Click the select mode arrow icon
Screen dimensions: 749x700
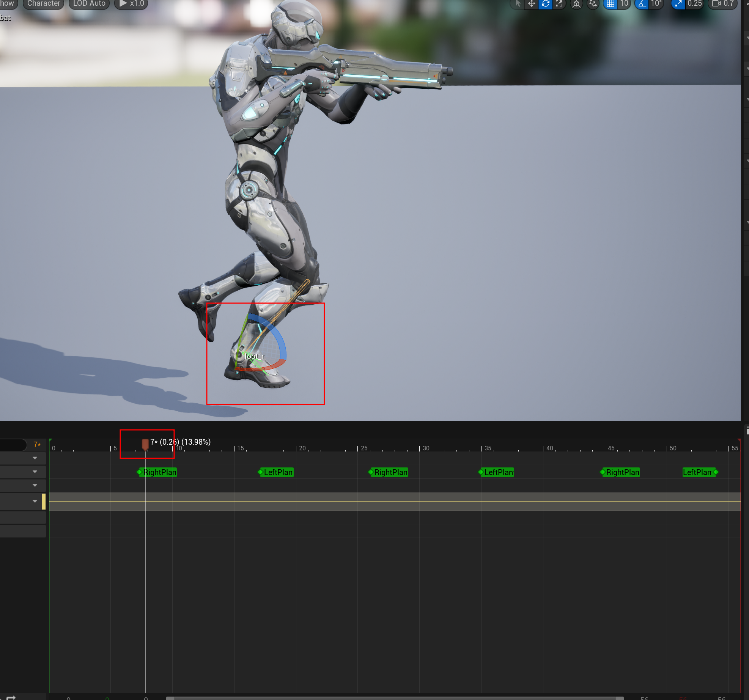pos(518,4)
